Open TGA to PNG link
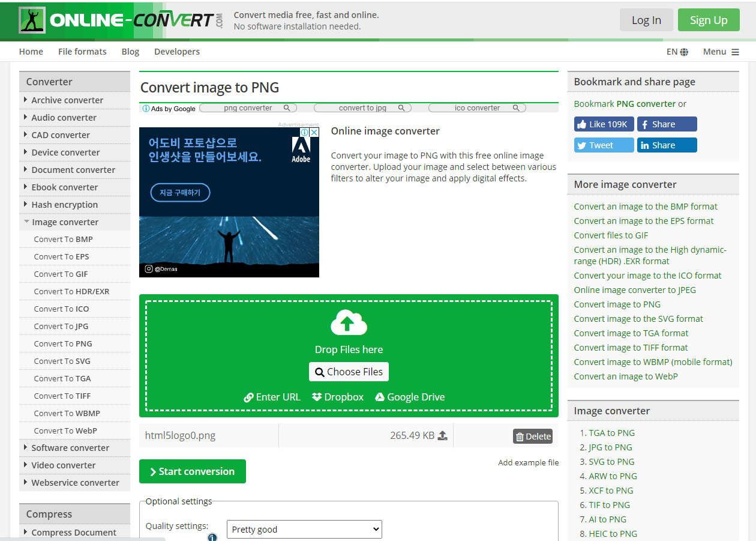The image size is (756, 541). tap(611, 433)
